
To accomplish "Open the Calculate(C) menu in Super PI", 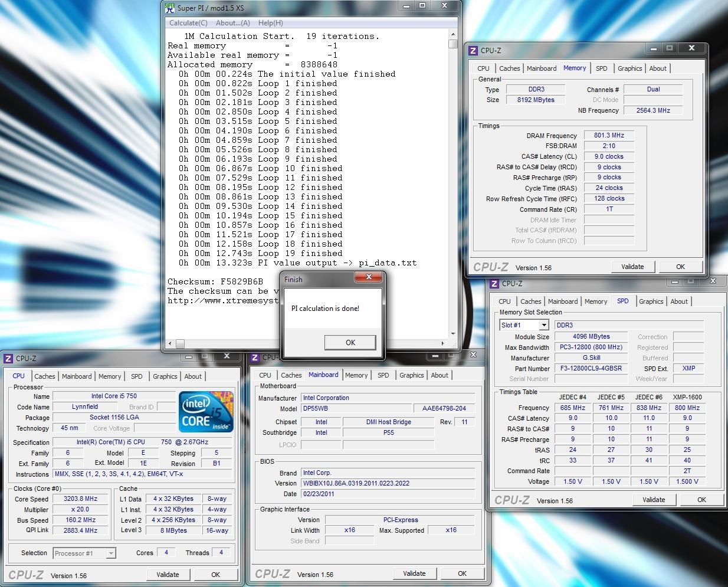I will point(188,23).
